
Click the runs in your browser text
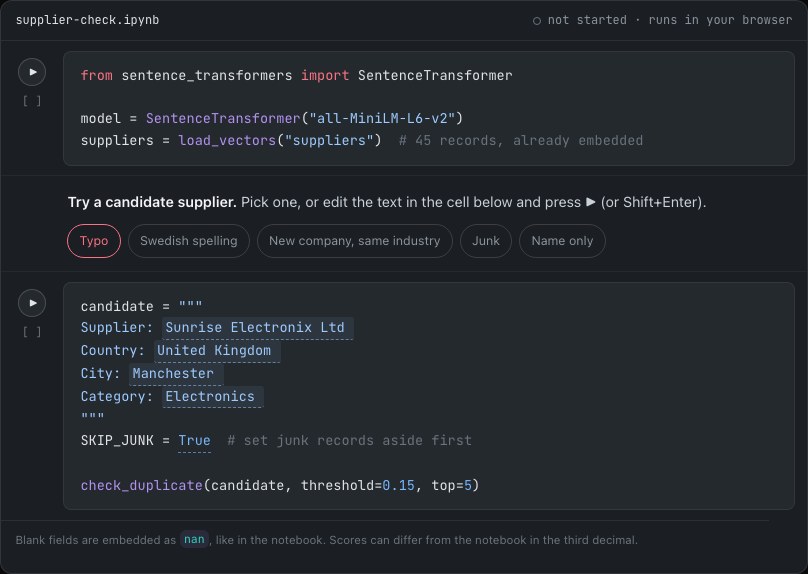pos(720,20)
